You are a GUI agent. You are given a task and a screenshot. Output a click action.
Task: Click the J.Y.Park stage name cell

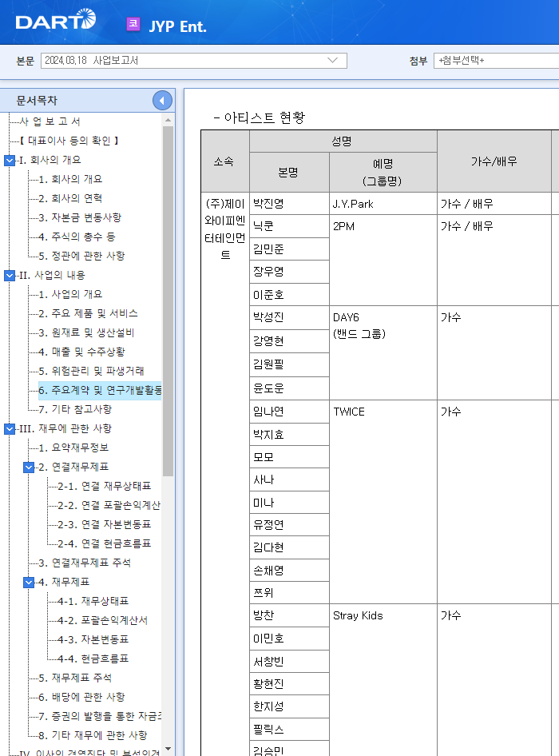pos(383,204)
